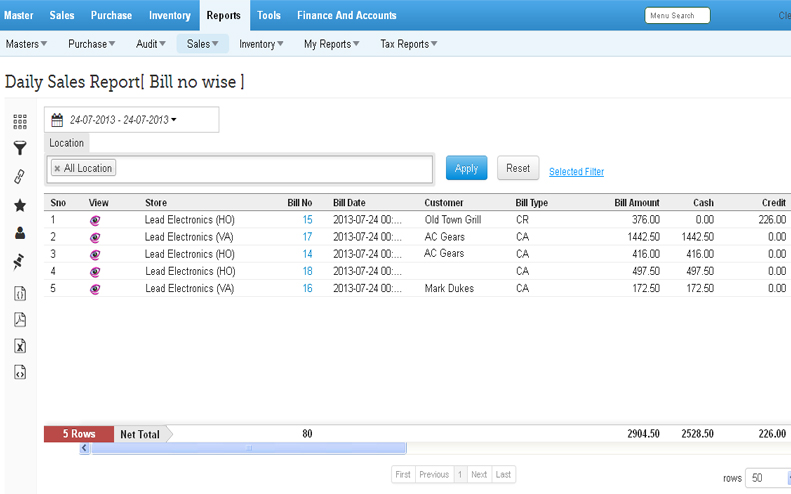791x494 pixels.
Task: Open the date range picker dropdown
Action: [x=131, y=120]
